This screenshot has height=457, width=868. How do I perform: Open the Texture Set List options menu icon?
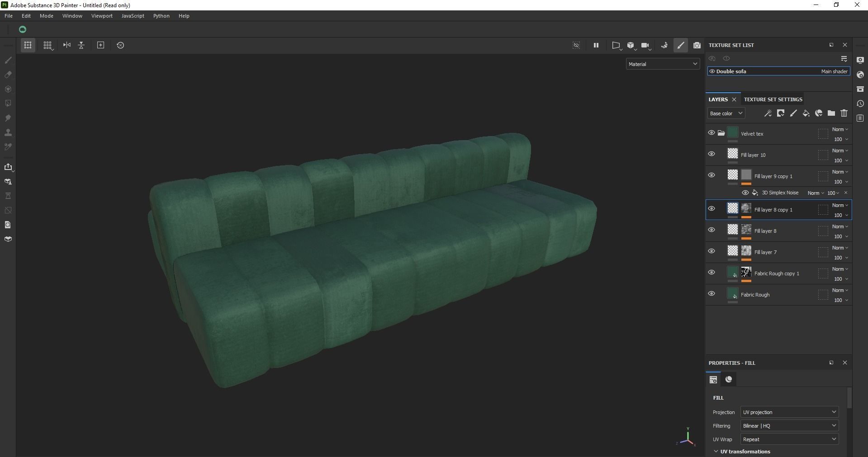point(844,59)
